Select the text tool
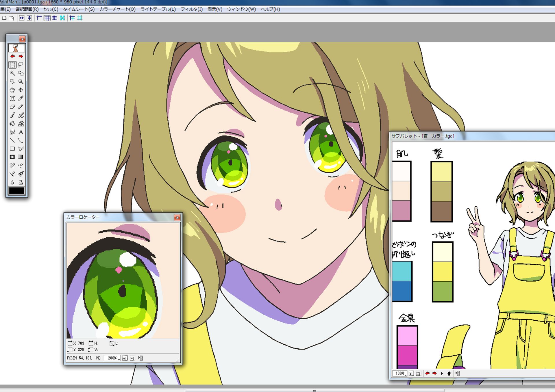555x392 pixels. tap(21, 132)
